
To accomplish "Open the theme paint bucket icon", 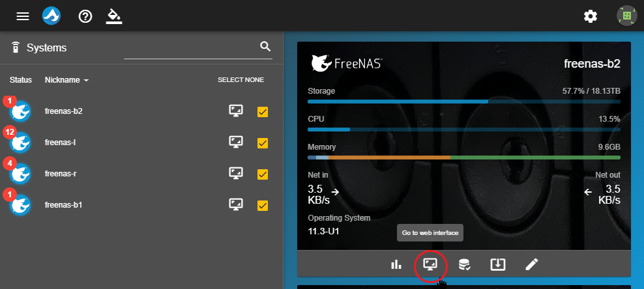I will pos(114,16).
